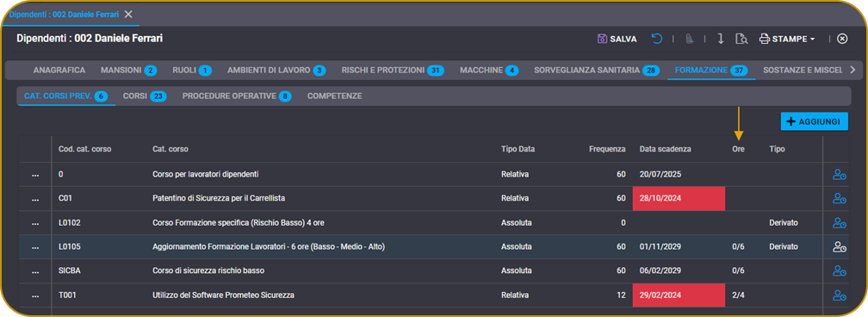Click frequency value 12 in T001 row
The height and width of the screenshot is (317, 868).
click(x=621, y=295)
